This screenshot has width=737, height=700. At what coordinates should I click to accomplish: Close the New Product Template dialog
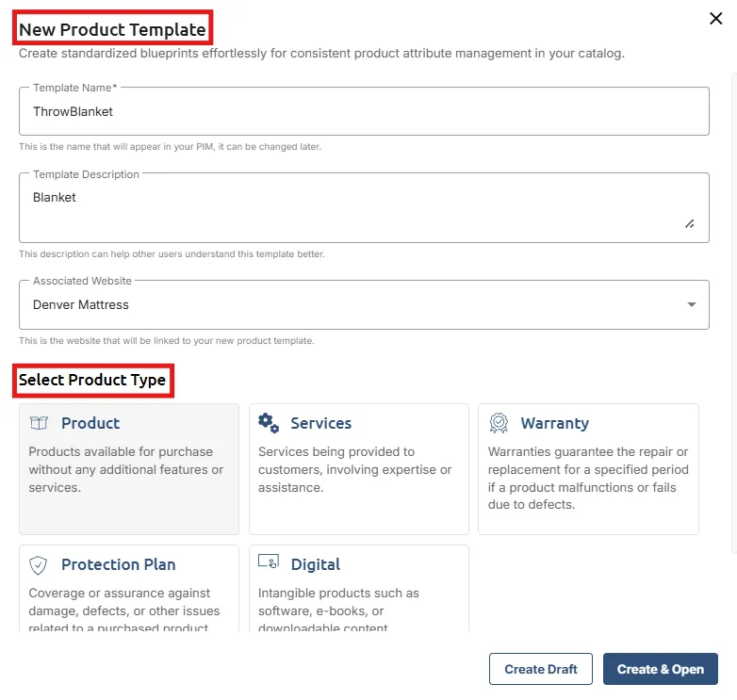716,18
